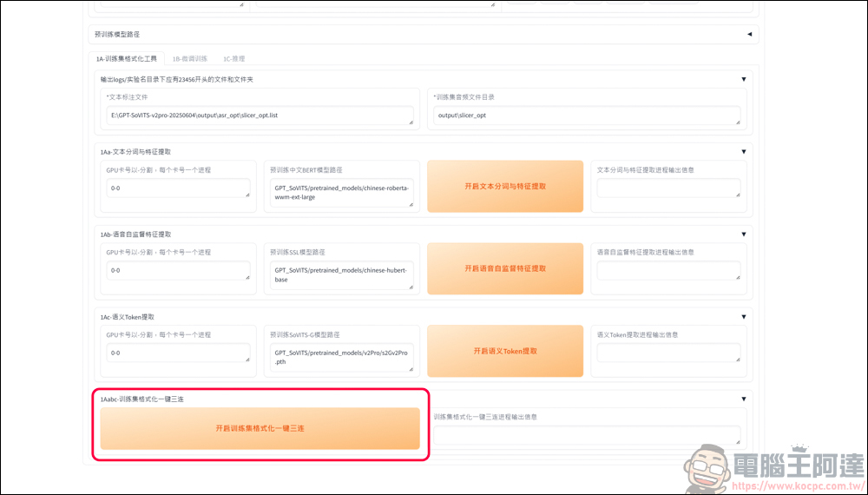This screenshot has height=495, width=868.
Task: Switch to the 1A-训练集格式化工具 tab
Action: tap(126, 59)
